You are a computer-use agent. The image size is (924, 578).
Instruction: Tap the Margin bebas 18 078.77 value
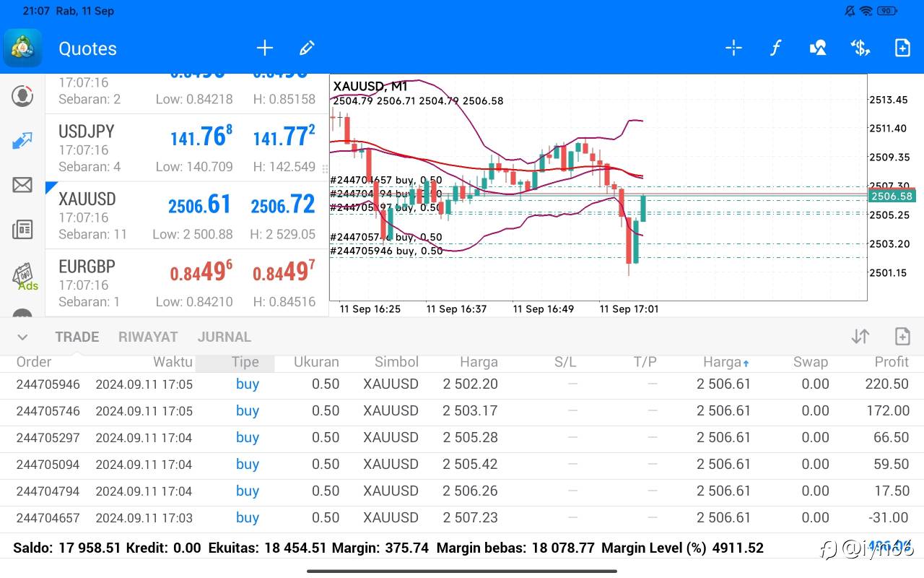pyautogui.click(x=516, y=548)
